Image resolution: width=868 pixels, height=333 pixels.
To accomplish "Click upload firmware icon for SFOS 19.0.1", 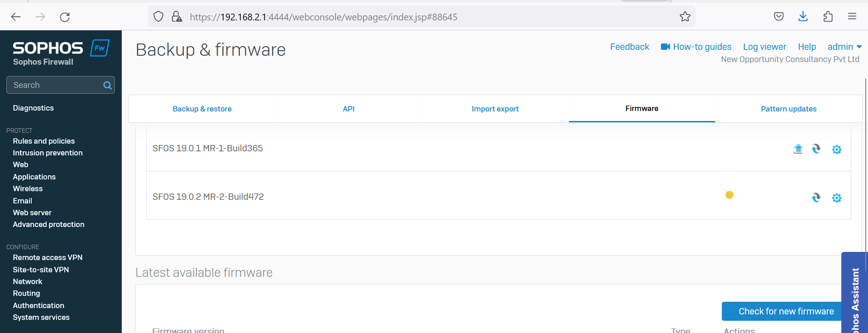I will [798, 149].
